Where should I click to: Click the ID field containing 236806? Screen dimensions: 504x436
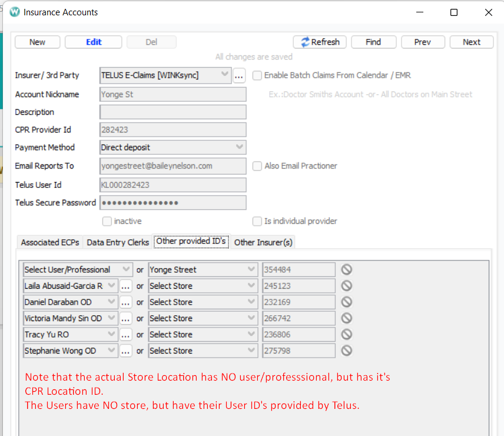click(x=299, y=335)
